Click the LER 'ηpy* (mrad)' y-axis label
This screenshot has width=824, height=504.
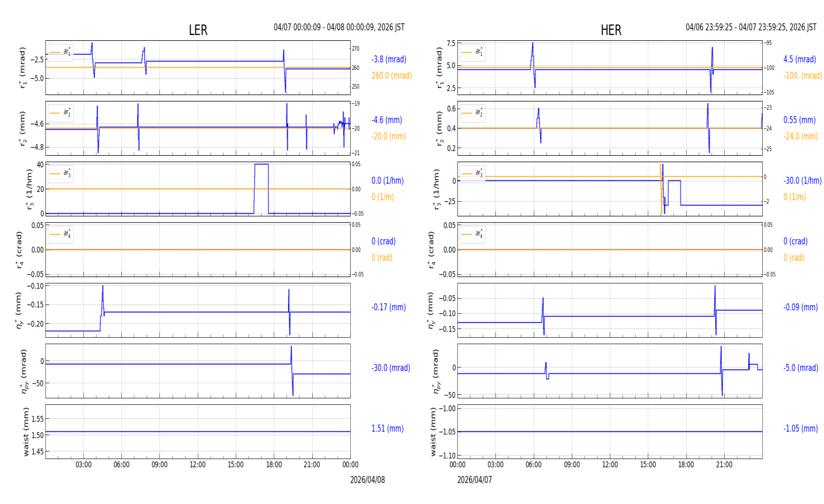pyautogui.click(x=25, y=371)
